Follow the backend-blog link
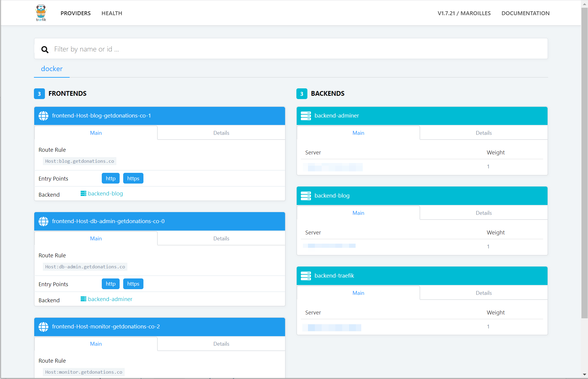 (105, 194)
